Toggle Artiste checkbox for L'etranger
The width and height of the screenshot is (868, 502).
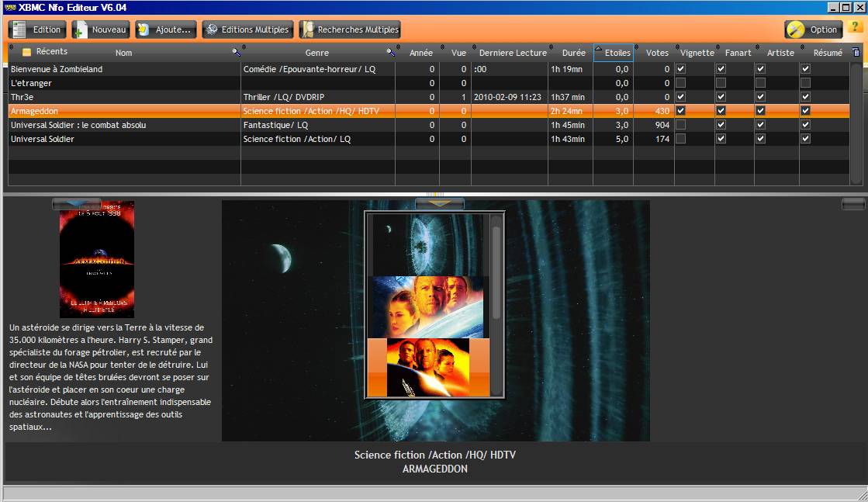point(761,82)
